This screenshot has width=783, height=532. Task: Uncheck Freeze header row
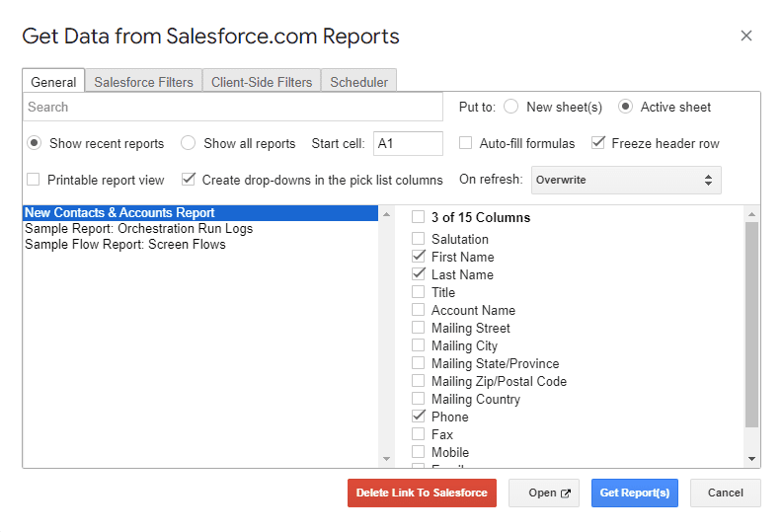tap(598, 143)
